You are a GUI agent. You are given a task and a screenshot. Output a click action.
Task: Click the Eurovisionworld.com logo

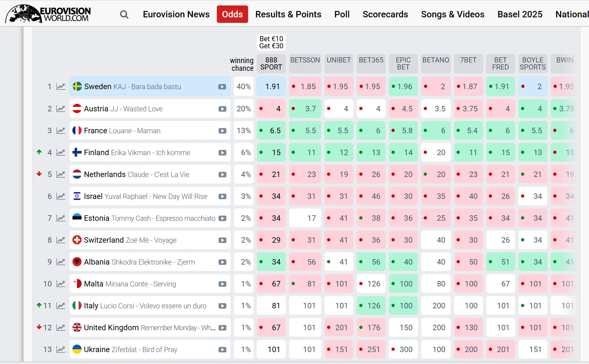coord(48,14)
